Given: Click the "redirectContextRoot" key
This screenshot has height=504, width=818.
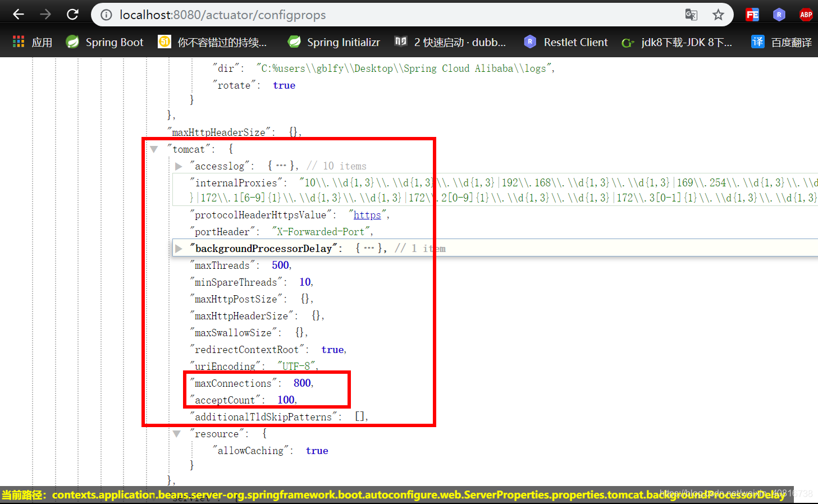Looking at the screenshot, I should [247, 350].
